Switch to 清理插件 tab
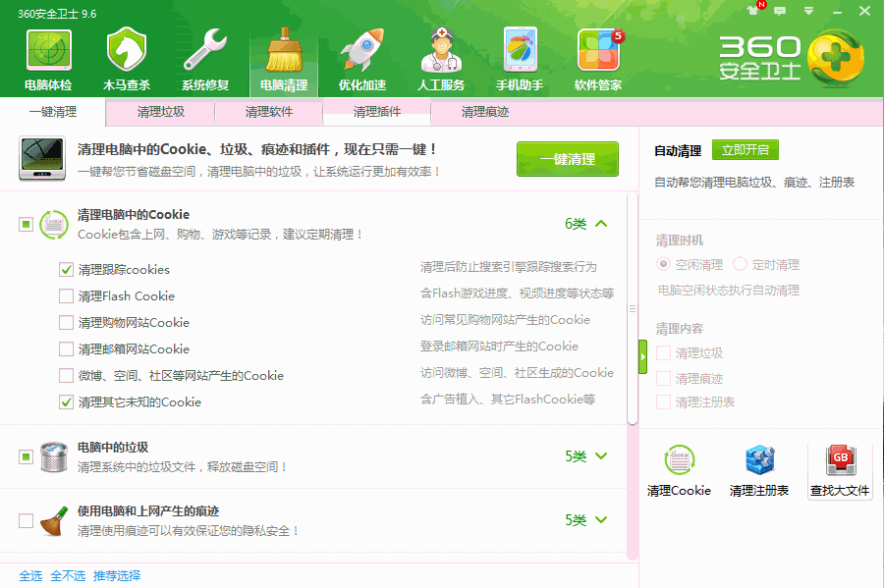The image size is (884, 588). (x=376, y=112)
